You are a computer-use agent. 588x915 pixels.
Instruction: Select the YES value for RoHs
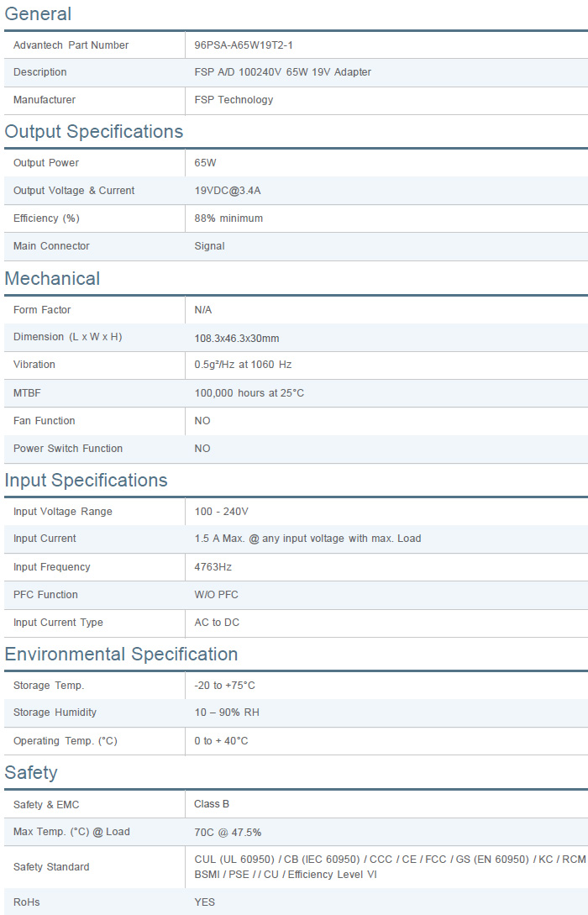point(204,902)
